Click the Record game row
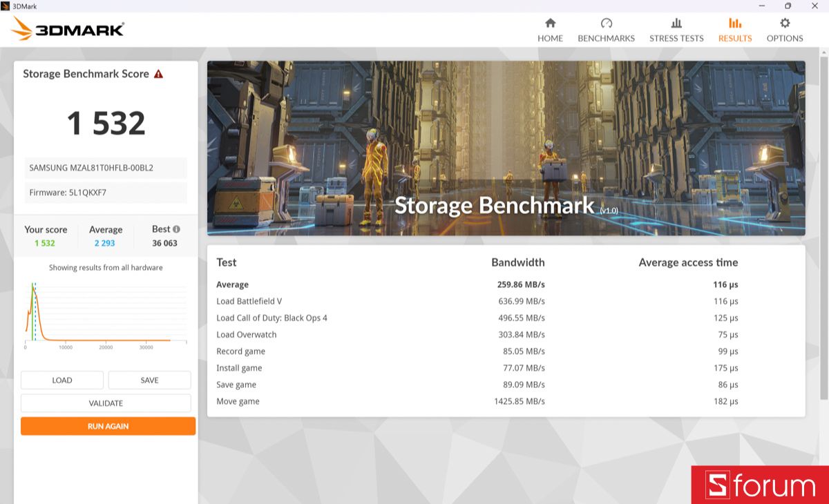829x504 pixels. pyautogui.click(x=506, y=351)
